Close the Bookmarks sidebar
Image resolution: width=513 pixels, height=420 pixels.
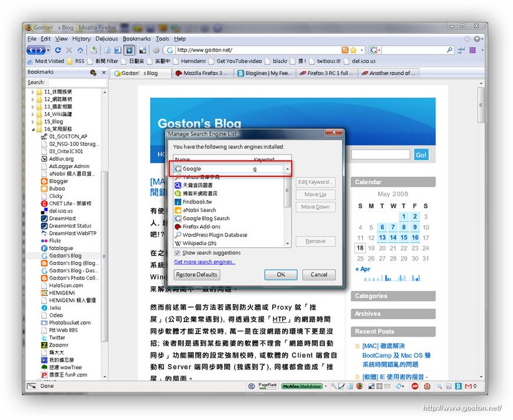pos(104,72)
